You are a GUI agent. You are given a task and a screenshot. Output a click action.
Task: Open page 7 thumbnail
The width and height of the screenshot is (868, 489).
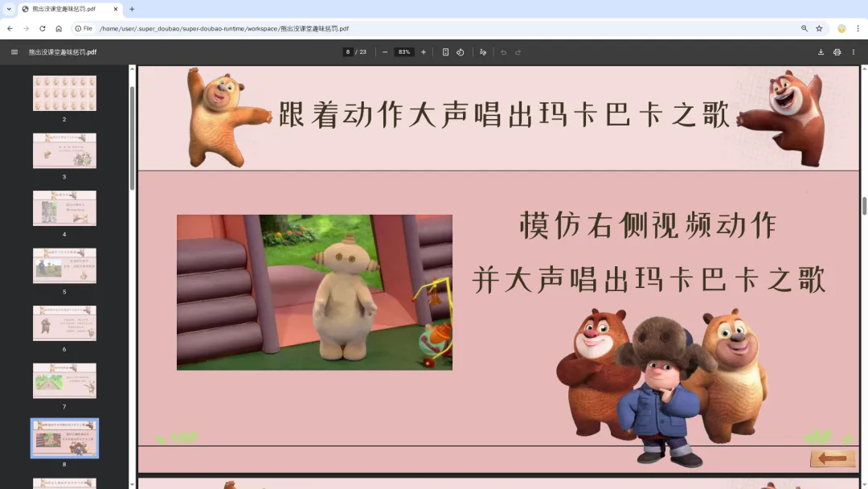[64, 381]
